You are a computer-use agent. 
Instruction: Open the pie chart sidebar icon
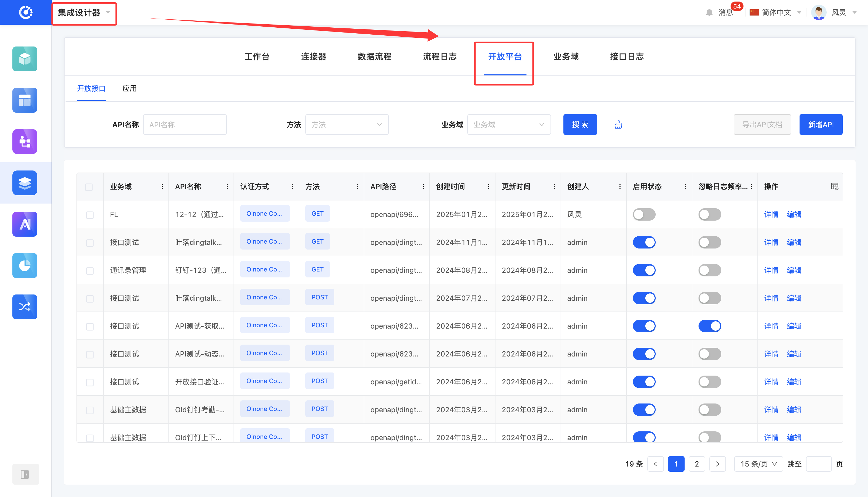(x=25, y=265)
